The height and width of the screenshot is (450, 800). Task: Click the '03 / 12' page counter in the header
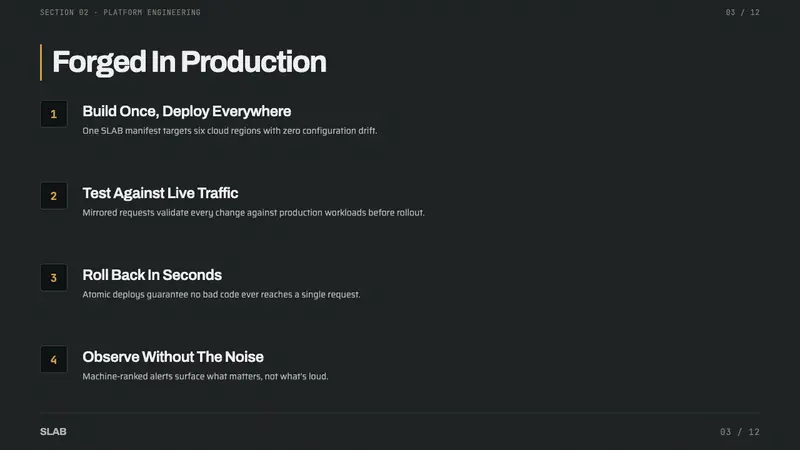[742, 12]
